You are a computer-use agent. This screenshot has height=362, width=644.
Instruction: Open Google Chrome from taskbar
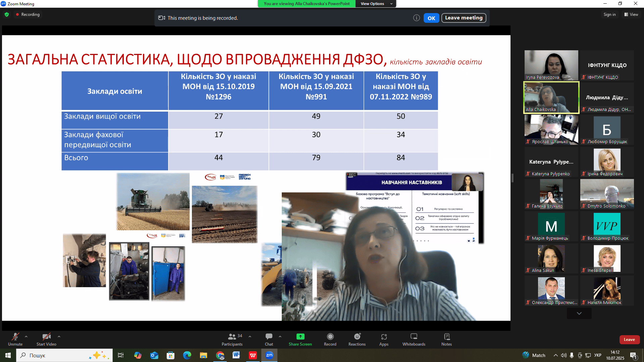pos(220,355)
